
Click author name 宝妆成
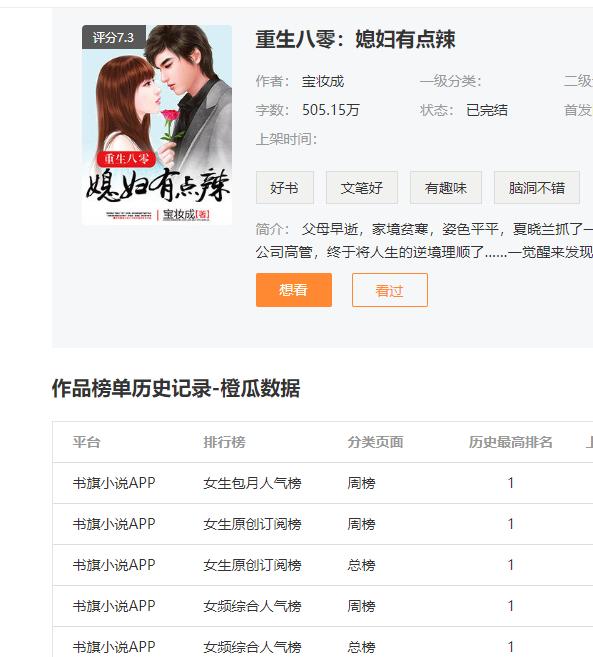(x=323, y=81)
